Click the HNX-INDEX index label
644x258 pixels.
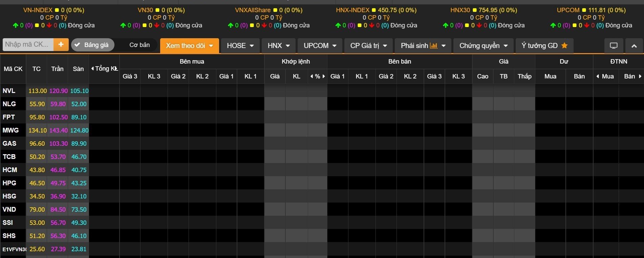352,10
